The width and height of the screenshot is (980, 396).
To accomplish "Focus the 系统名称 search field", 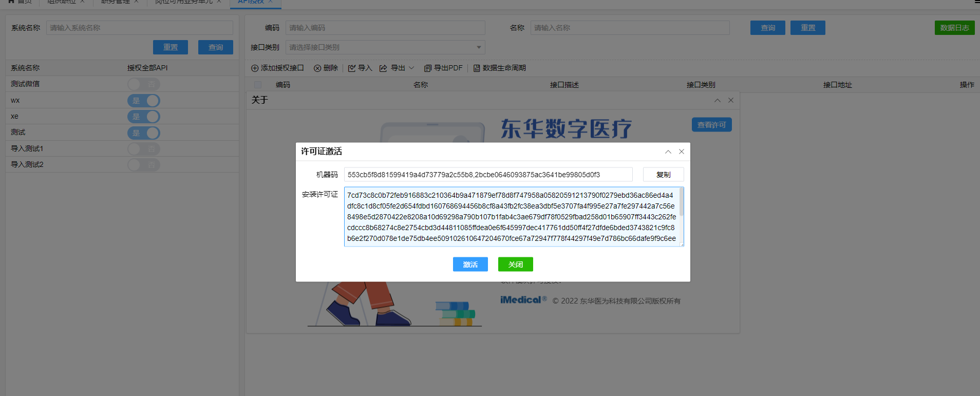I will (x=140, y=28).
